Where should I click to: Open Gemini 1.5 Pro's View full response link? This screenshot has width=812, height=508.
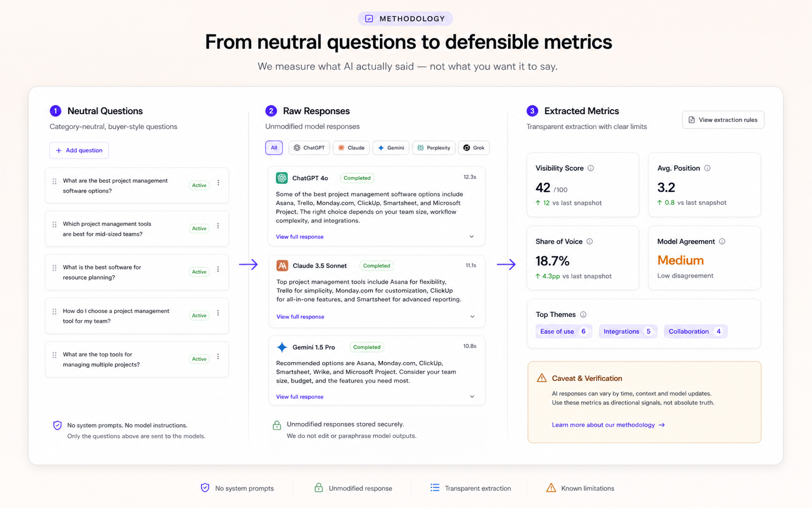pyautogui.click(x=300, y=396)
